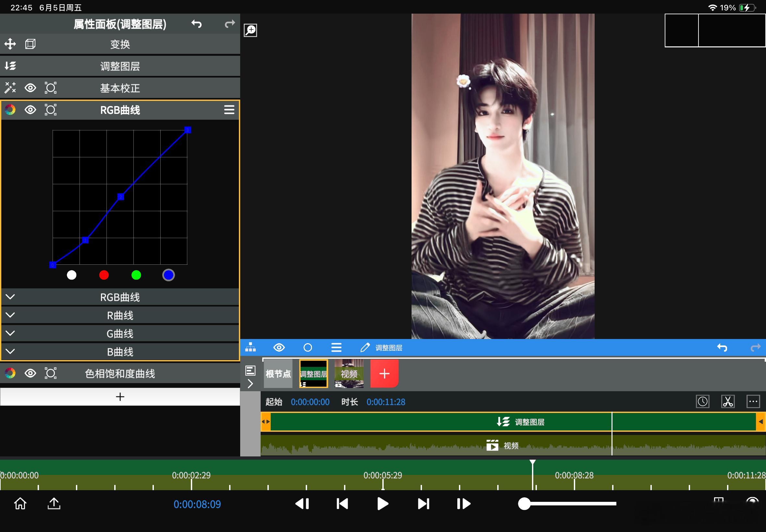The height and width of the screenshot is (532, 766).
Task: Jump to the previous keyframe
Action: point(342,504)
